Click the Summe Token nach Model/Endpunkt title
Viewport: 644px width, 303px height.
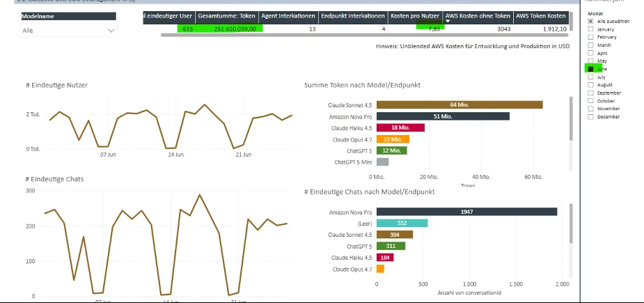tap(362, 85)
